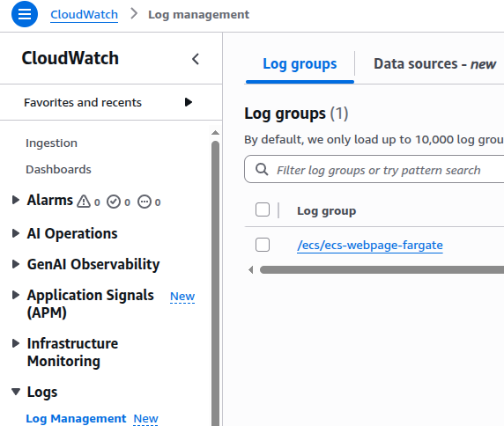Click the Filter log groups search field

pyautogui.click(x=374, y=169)
